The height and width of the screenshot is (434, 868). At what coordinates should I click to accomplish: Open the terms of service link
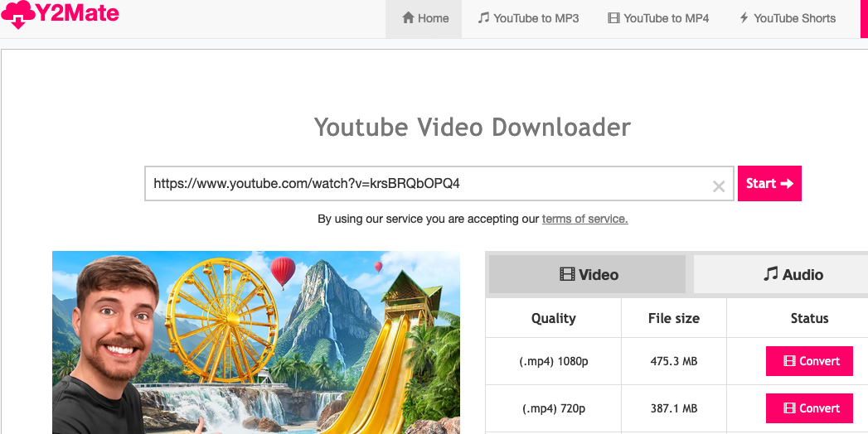[x=584, y=219]
